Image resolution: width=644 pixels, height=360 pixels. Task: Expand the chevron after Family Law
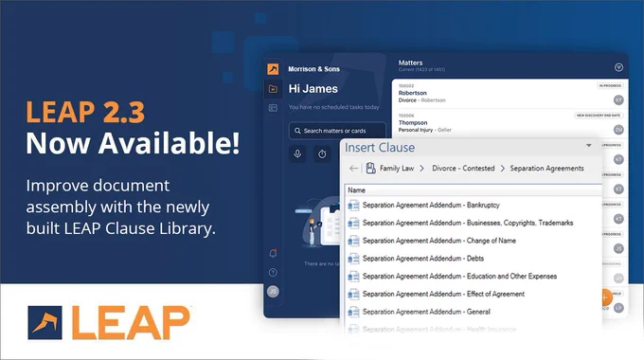[x=421, y=169]
